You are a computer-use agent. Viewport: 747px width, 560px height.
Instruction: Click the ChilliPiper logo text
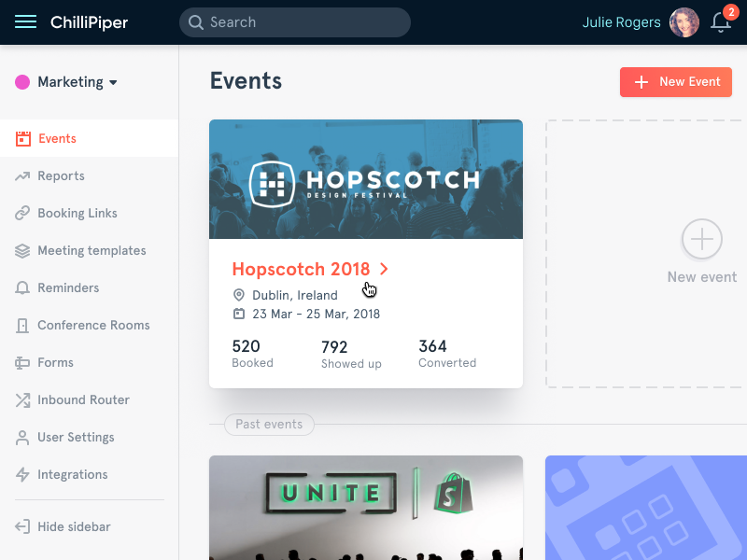(89, 22)
